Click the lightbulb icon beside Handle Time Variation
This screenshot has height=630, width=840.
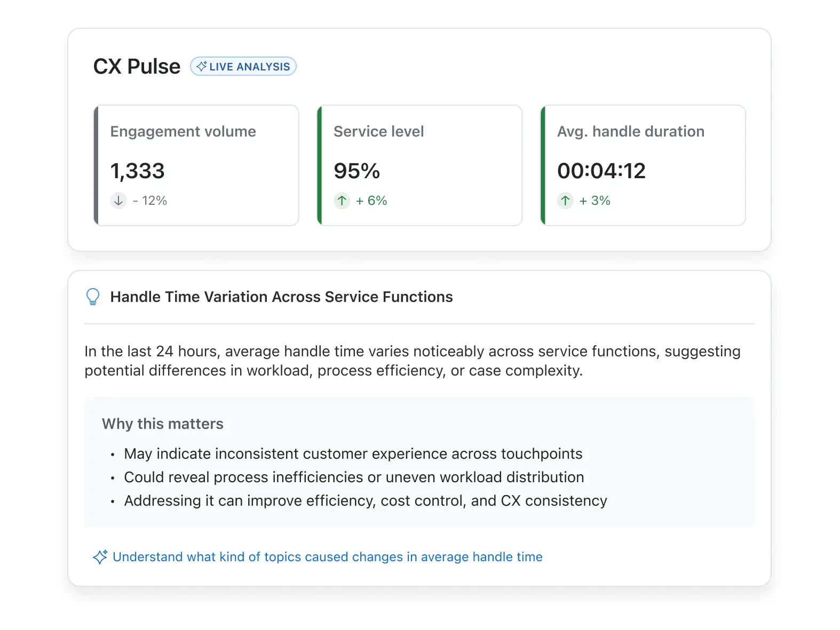tap(93, 297)
